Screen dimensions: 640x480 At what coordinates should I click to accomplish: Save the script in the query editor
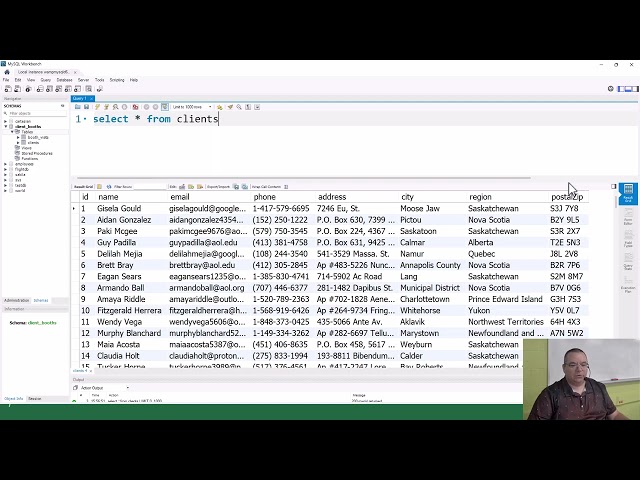tap(86, 107)
